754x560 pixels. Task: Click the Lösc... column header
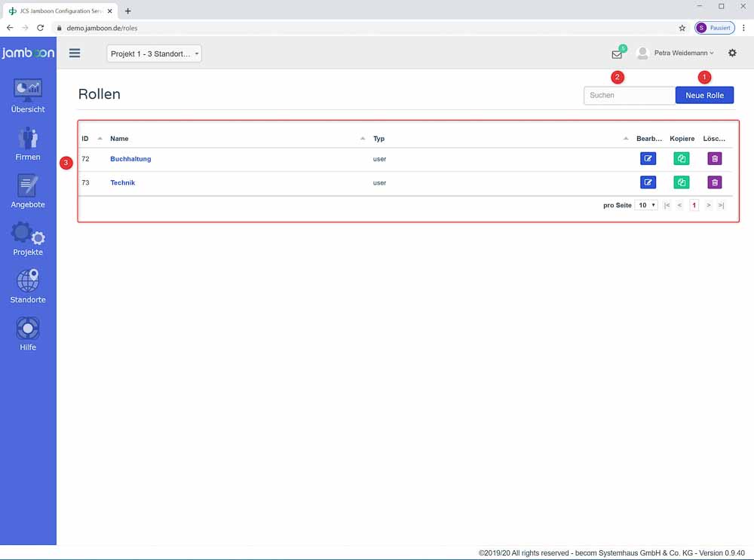coord(714,139)
